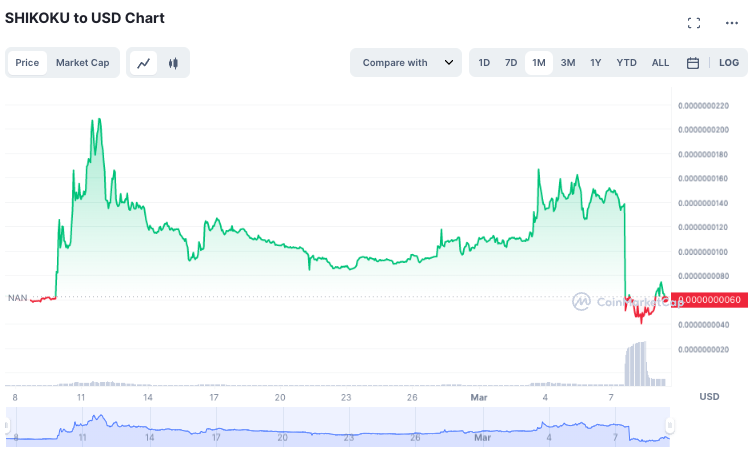Grab the left handle of range slider
This screenshot has height=457, width=755.
(x=7, y=425)
